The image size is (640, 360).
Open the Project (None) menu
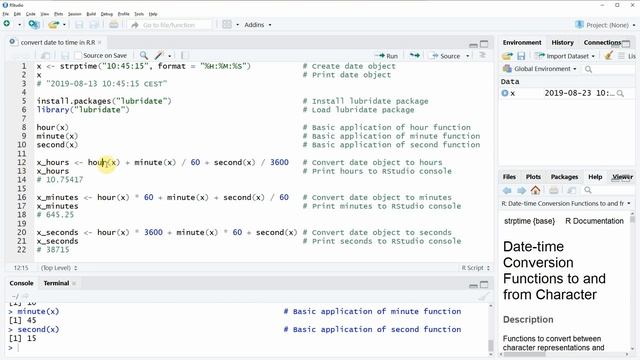pos(606,25)
